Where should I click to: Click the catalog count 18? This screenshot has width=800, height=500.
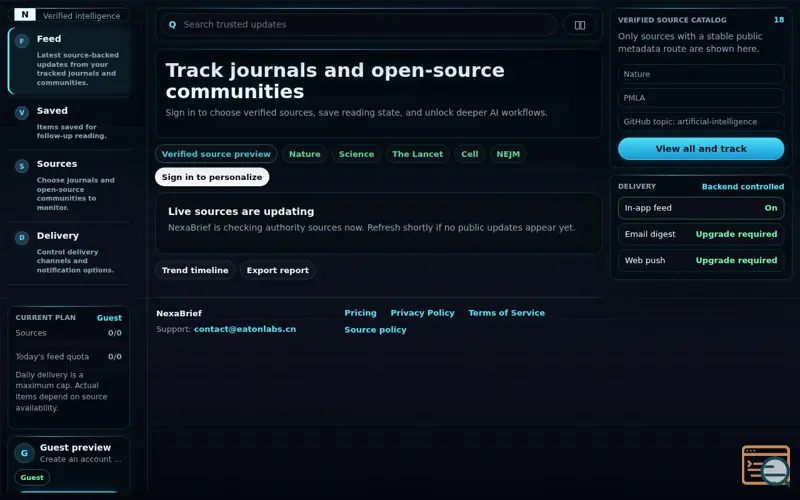779,20
